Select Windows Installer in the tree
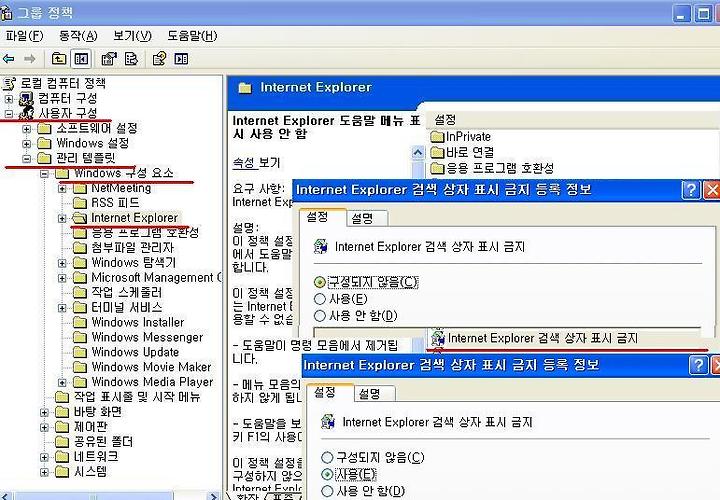This screenshot has height=500, width=720. (138, 322)
